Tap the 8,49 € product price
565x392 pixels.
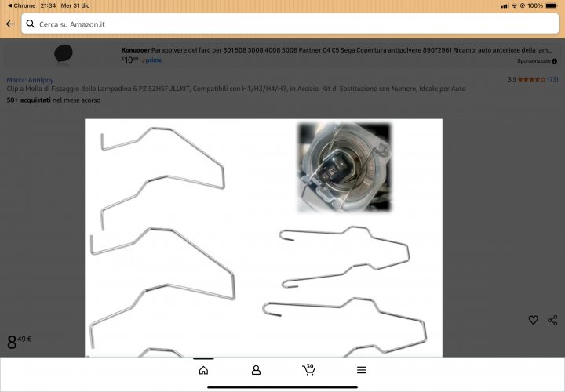click(19, 341)
